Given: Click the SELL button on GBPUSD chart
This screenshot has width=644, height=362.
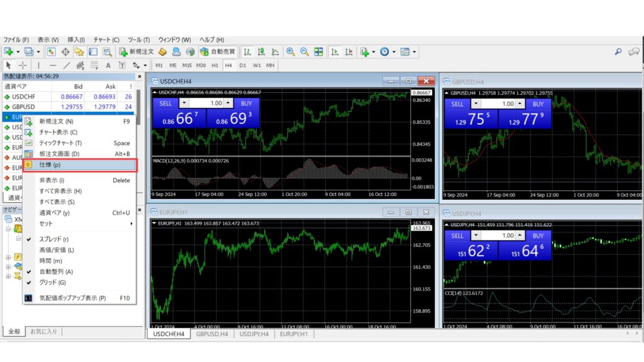Looking at the screenshot, I should (x=457, y=104).
